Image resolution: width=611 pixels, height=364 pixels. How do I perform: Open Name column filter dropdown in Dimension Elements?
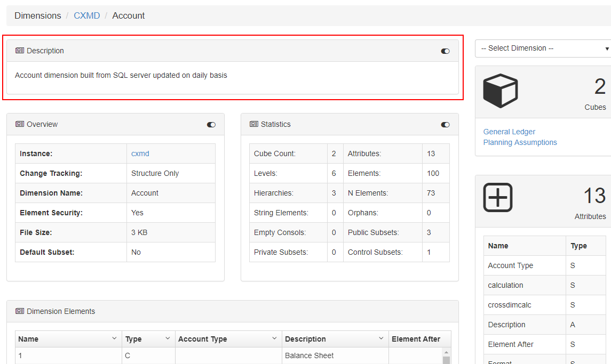click(114, 339)
